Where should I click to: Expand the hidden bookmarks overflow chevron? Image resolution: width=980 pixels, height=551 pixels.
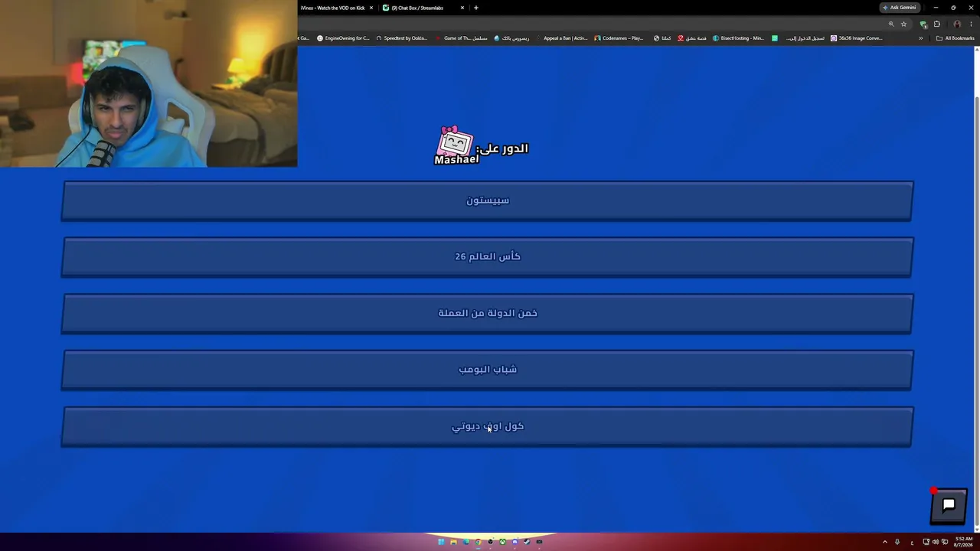point(921,38)
